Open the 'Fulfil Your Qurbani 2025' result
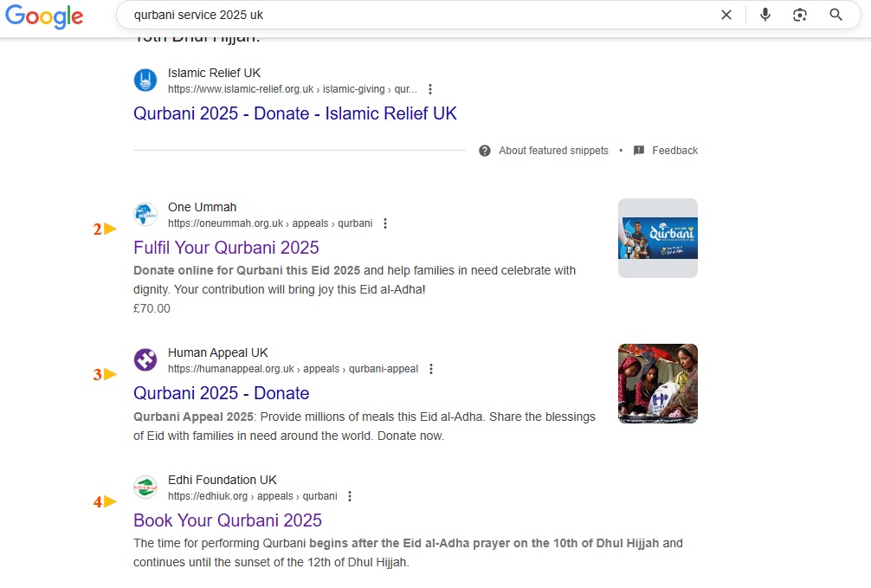The height and width of the screenshot is (588, 871). pyautogui.click(x=226, y=248)
